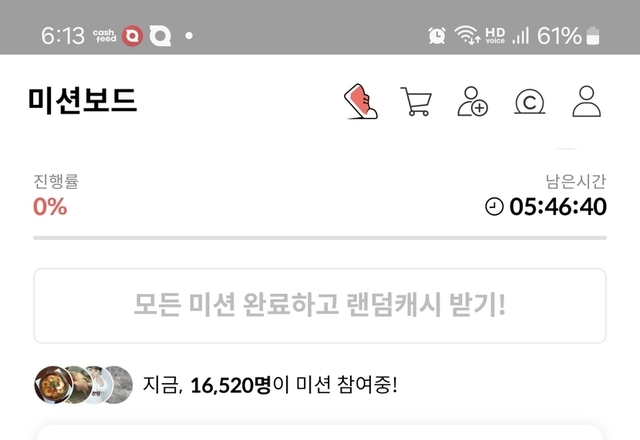Tap the food photo participant avatar
Screen dimensions: 640x440
pos(53,385)
